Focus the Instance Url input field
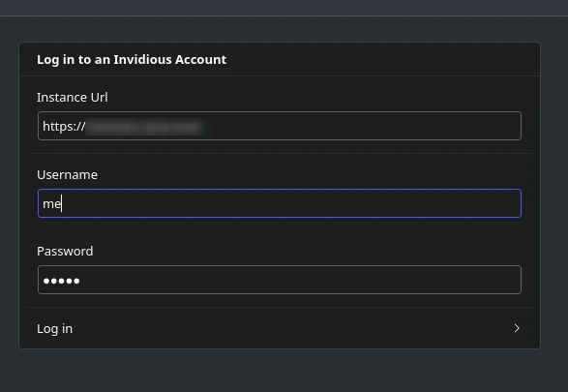Image resolution: width=568 pixels, height=392 pixels. [280, 126]
